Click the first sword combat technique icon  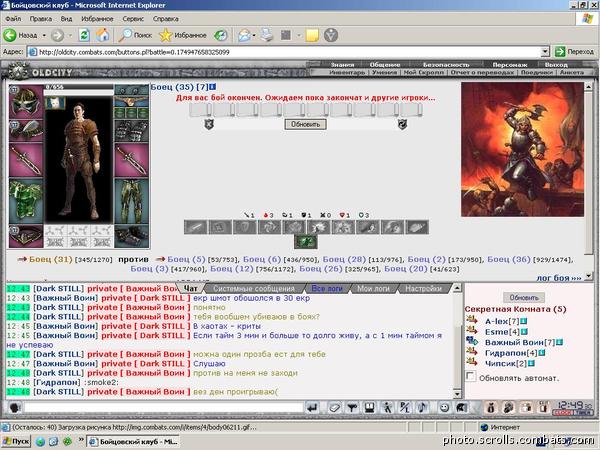(x=196, y=227)
